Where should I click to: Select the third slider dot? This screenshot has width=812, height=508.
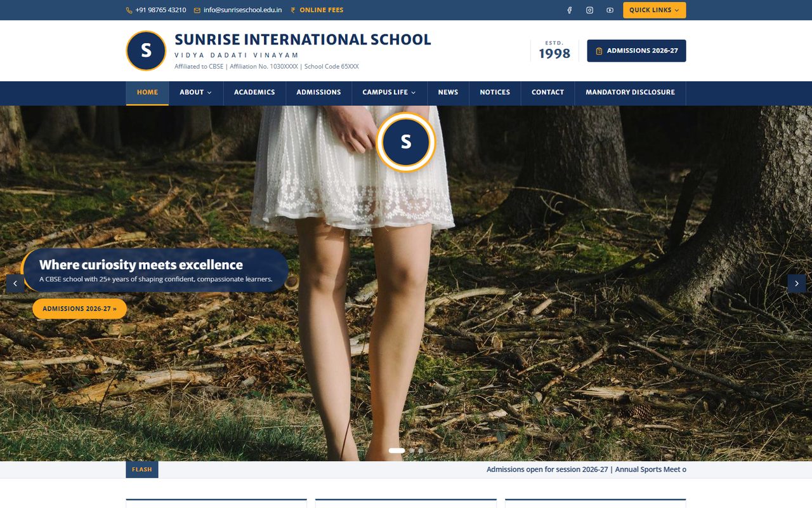421,450
